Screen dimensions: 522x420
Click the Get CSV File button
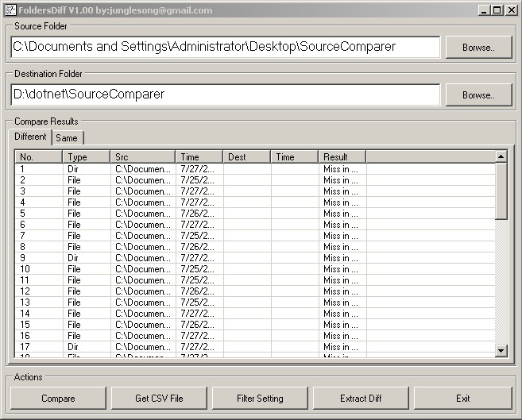(159, 398)
